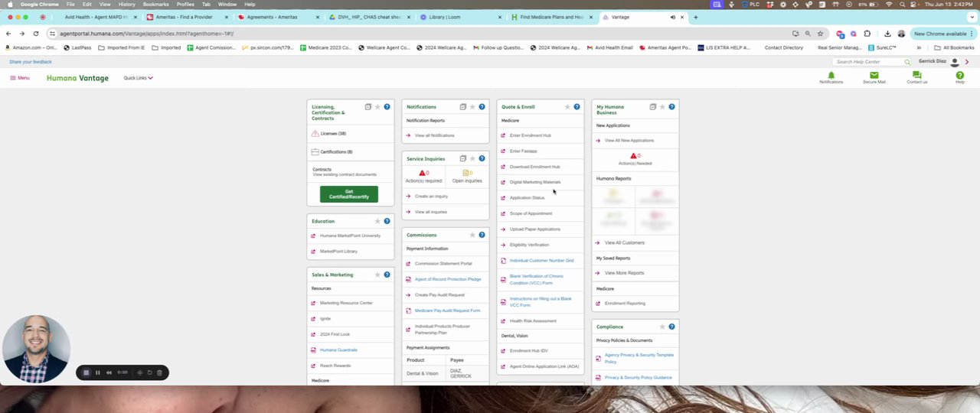Star the Commissions card
The width and height of the screenshot is (980, 413).
click(x=472, y=235)
